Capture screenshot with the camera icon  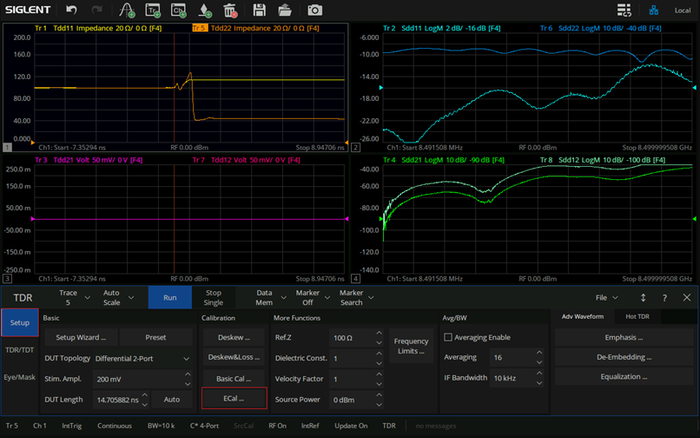pos(314,10)
